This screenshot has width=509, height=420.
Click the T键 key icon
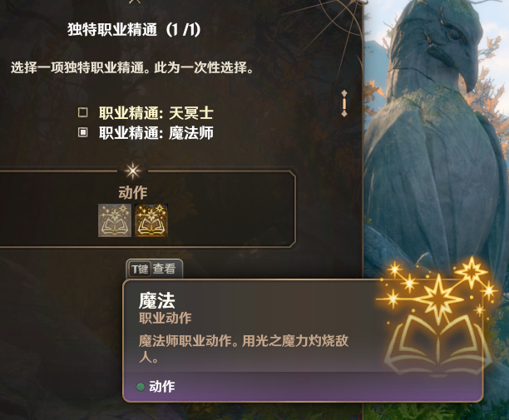tap(140, 269)
